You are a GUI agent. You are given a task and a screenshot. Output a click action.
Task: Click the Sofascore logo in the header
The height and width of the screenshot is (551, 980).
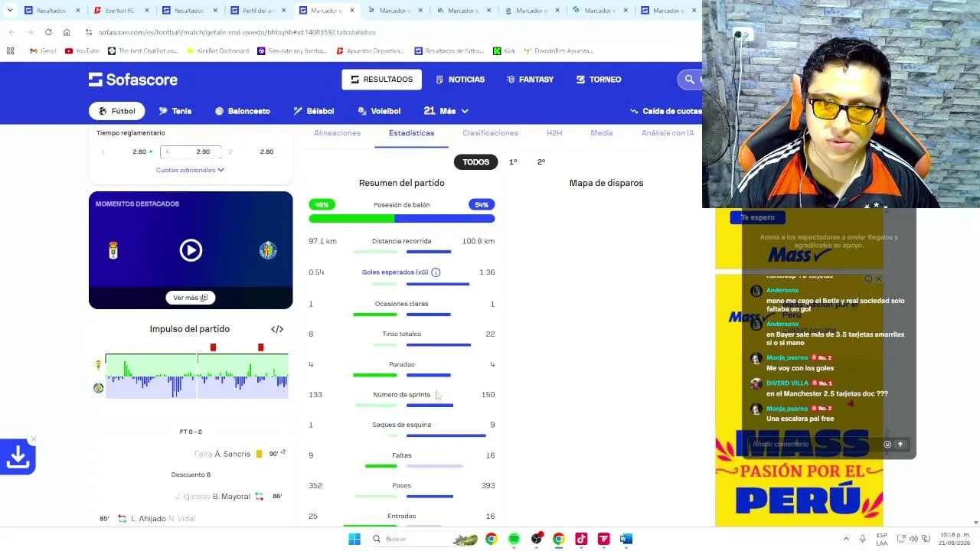pos(132,80)
